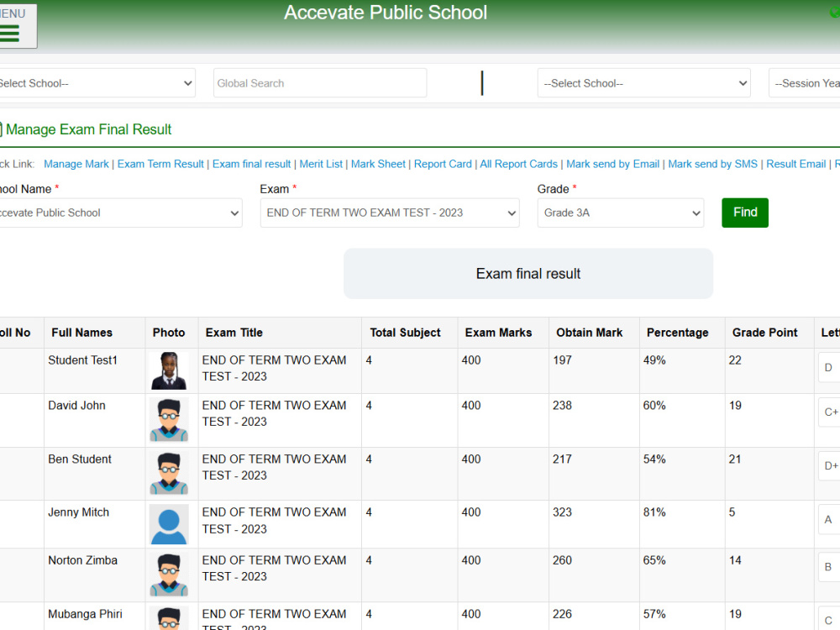
Task: Open the right --Select School-- dropdown
Action: 644,83
